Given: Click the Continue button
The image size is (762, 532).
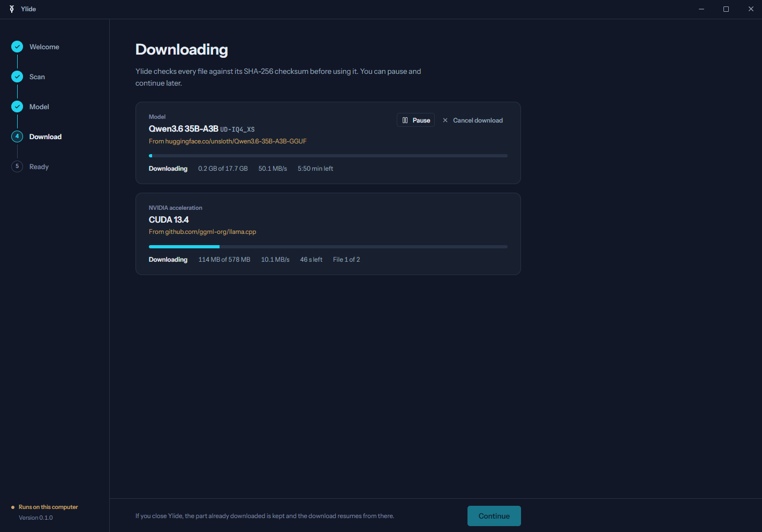Looking at the screenshot, I should coord(494,516).
